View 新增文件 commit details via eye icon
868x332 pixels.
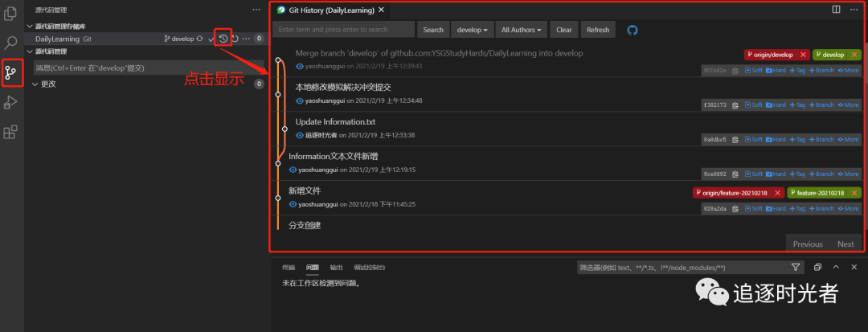click(293, 204)
